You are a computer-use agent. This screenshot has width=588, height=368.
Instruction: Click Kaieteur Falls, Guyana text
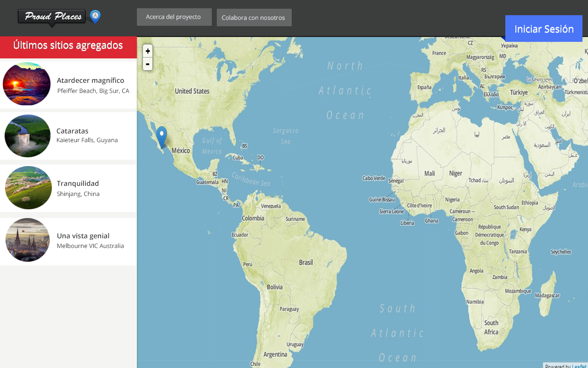(87, 140)
